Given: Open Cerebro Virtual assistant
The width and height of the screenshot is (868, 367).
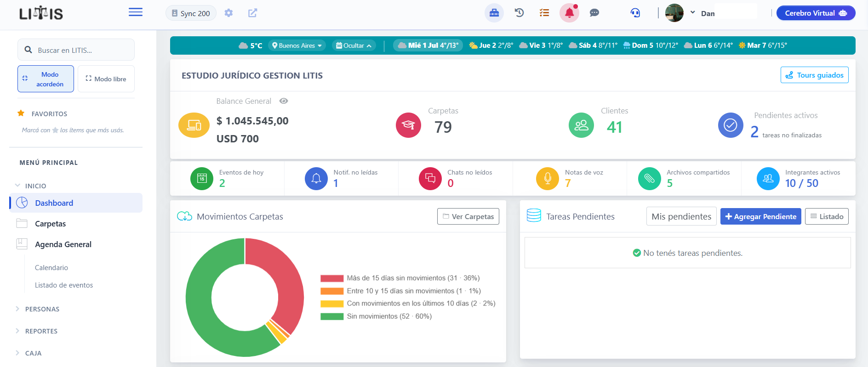Looking at the screenshot, I should tap(816, 13).
